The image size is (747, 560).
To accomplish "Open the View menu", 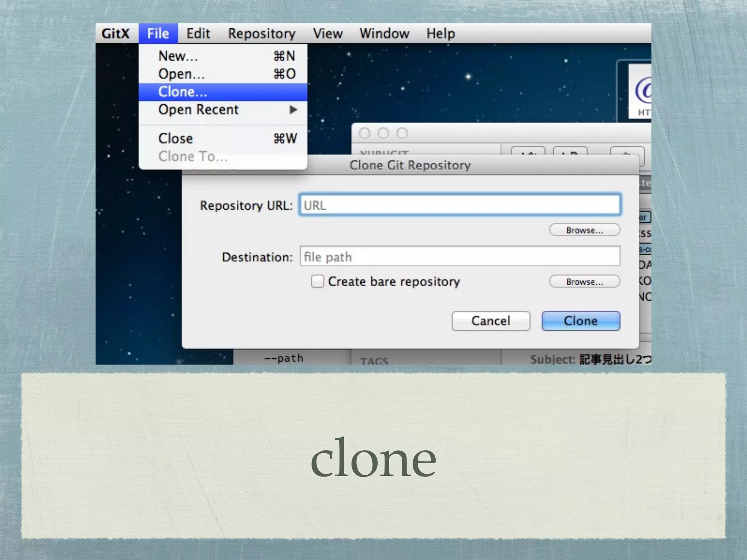I will pyautogui.click(x=328, y=34).
